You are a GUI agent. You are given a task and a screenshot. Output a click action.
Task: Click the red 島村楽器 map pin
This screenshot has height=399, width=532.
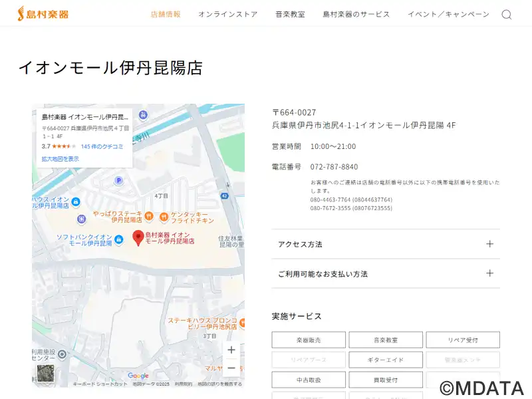[138, 238]
